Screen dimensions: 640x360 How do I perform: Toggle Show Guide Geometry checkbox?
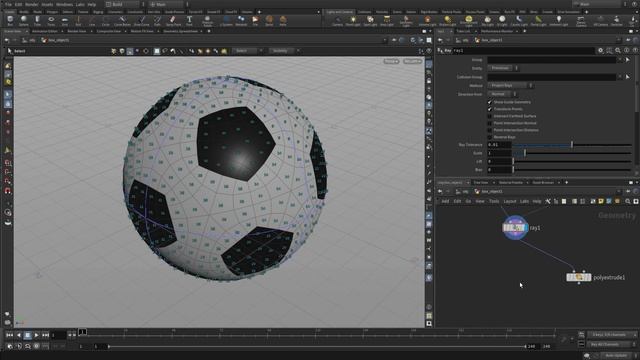tap(490, 102)
